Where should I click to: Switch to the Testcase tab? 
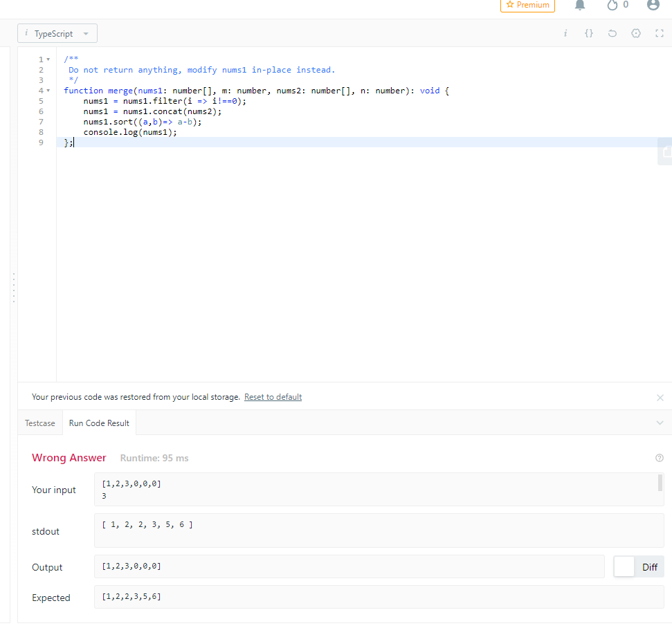(x=40, y=423)
